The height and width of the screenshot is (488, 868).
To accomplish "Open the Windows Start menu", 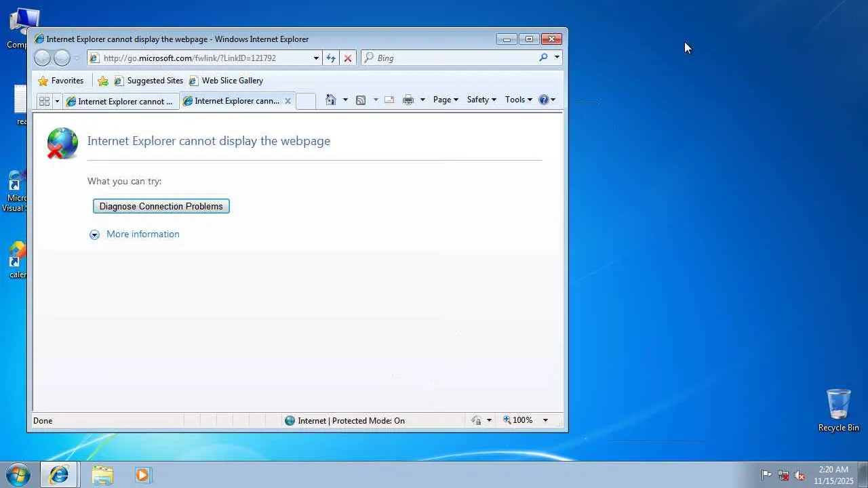I will [x=18, y=474].
